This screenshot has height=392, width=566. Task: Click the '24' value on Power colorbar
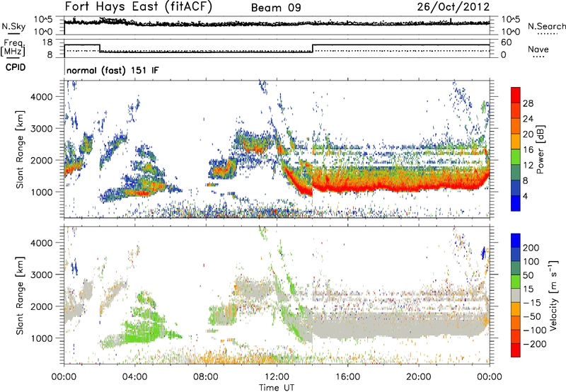pos(528,119)
